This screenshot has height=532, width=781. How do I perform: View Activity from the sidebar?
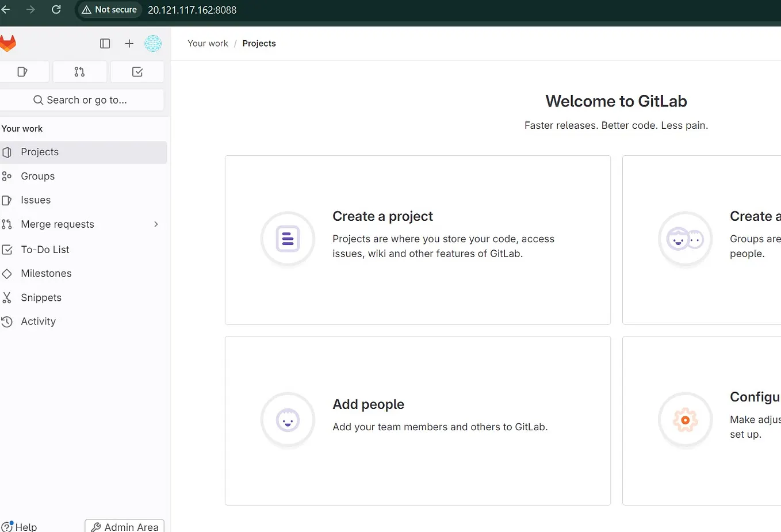coord(38,321)
